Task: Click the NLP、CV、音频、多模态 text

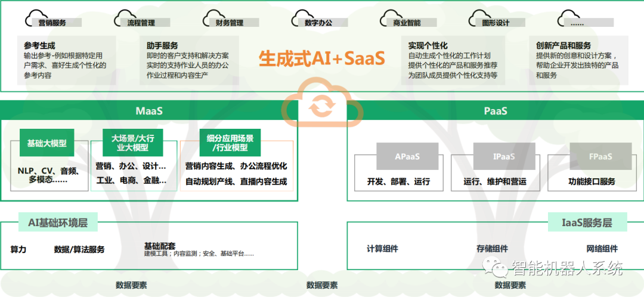Action: 48,175
